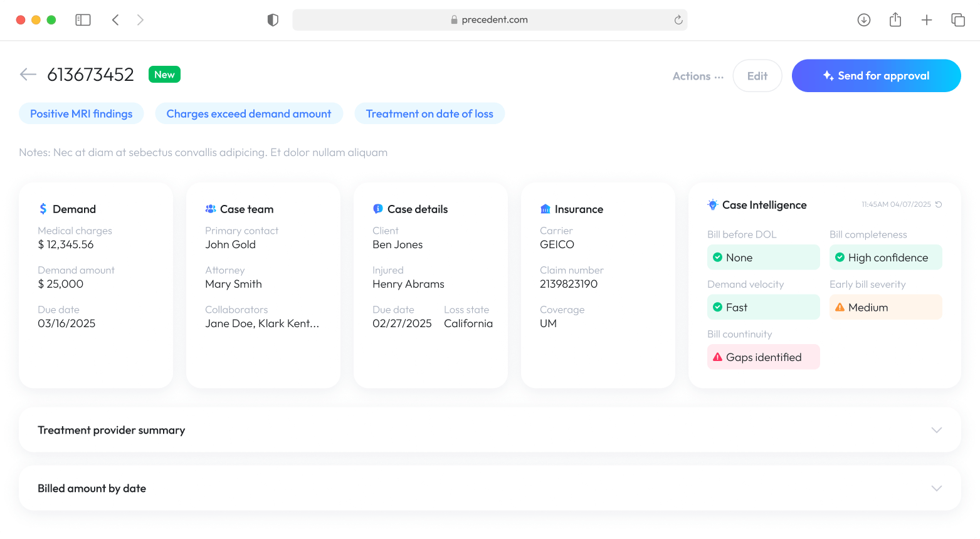Expand the Billed amount by date section
The image size is (980, 539).
[x=936, y=488]
